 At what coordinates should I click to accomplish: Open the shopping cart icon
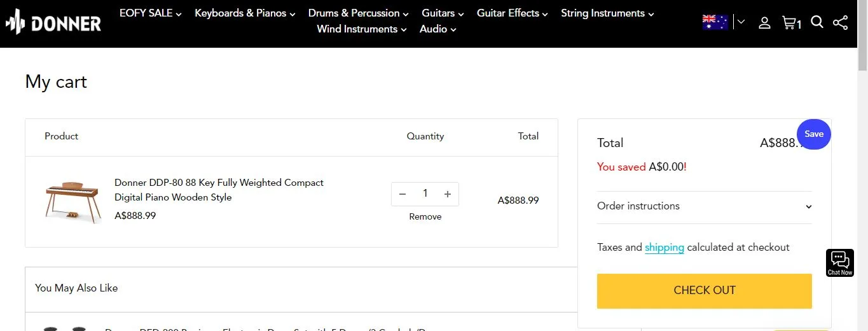790,23
